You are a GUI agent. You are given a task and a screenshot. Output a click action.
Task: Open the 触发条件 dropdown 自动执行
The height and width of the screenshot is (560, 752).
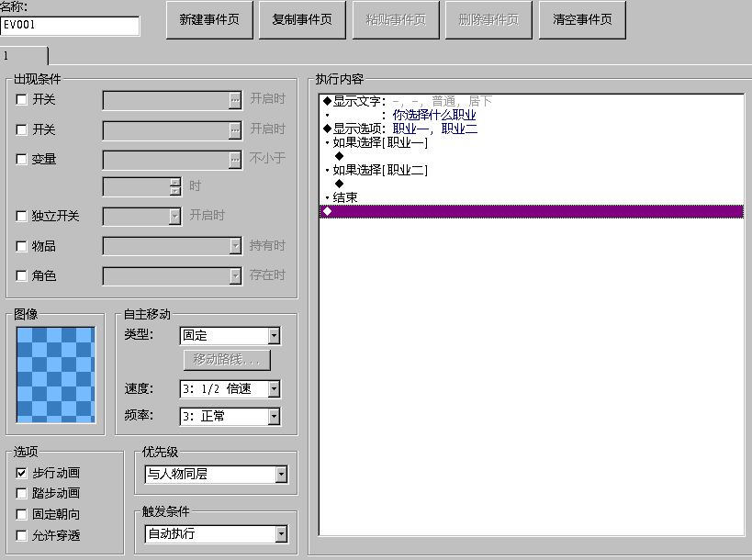[x=282, y=534]
